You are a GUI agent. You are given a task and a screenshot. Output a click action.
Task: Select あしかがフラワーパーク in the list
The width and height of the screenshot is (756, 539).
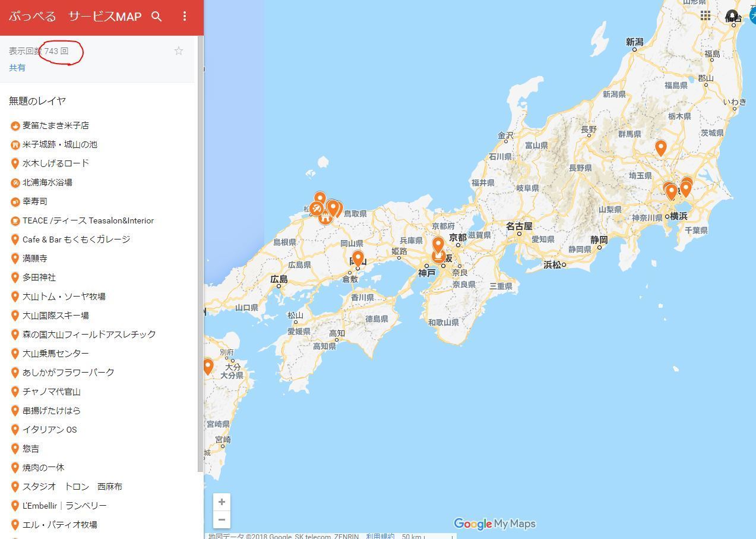68,373
